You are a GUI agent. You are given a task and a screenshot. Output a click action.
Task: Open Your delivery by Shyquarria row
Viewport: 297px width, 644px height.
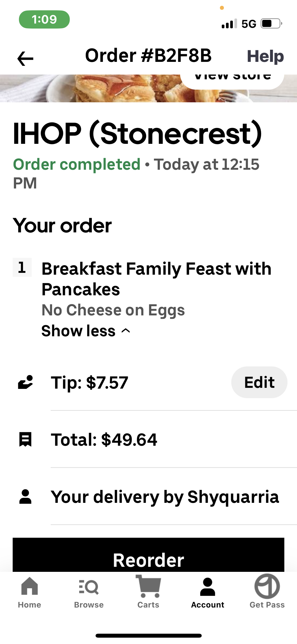click(x=165, y=497)
